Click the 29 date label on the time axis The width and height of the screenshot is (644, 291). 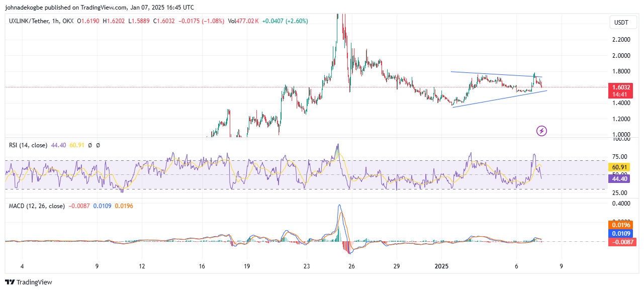[x=397, y=265]
